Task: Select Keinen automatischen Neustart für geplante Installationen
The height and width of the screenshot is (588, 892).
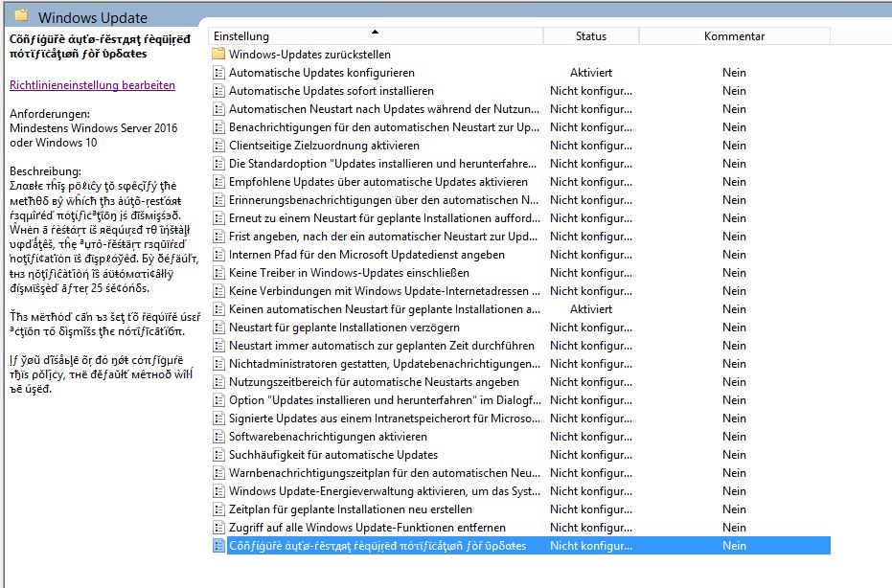Action: click(384, 309)
